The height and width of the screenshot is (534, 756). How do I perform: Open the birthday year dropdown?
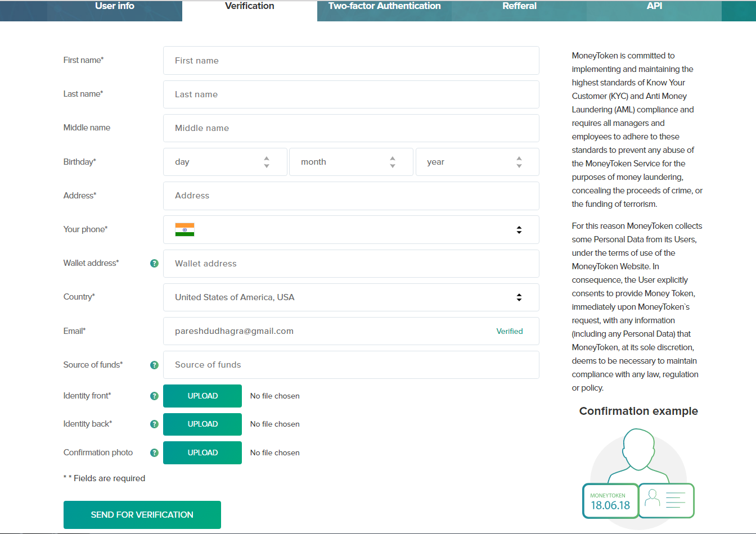(478, 162)
